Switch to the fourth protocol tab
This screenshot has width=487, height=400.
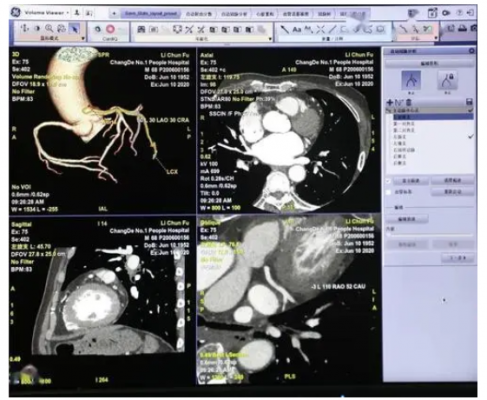pos(265,14)
